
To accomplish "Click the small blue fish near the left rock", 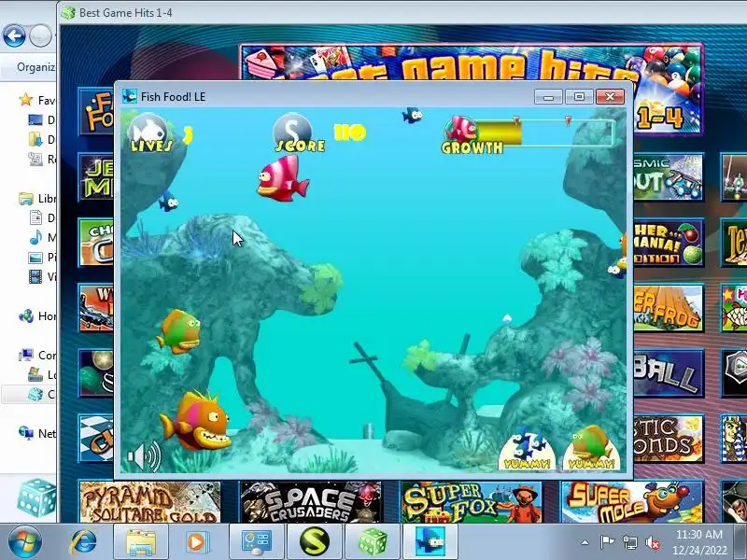I will 168,202.
